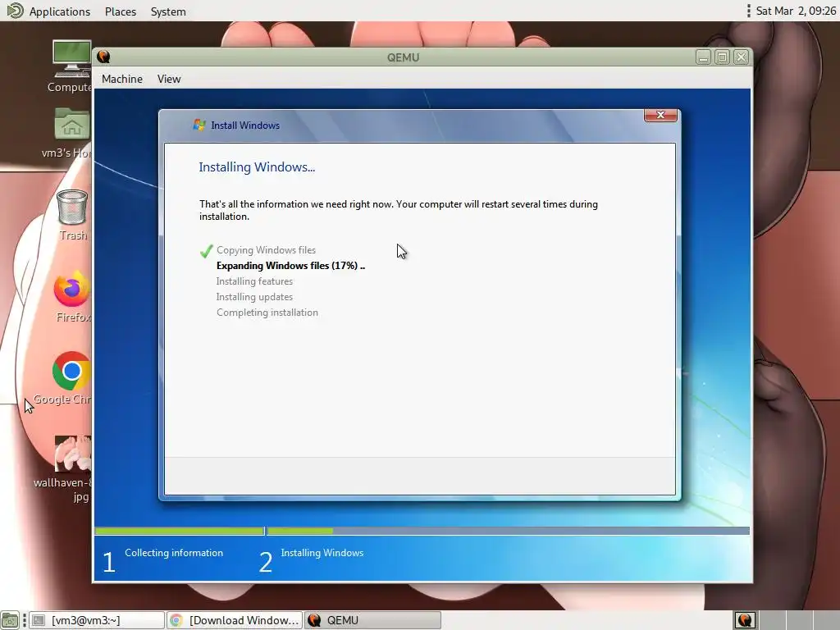The width and height of the screenshot is (840, 630).
Task: Switch to the vm3@vm3 terminal taskbar entry
Action: (x=97, y=620)
